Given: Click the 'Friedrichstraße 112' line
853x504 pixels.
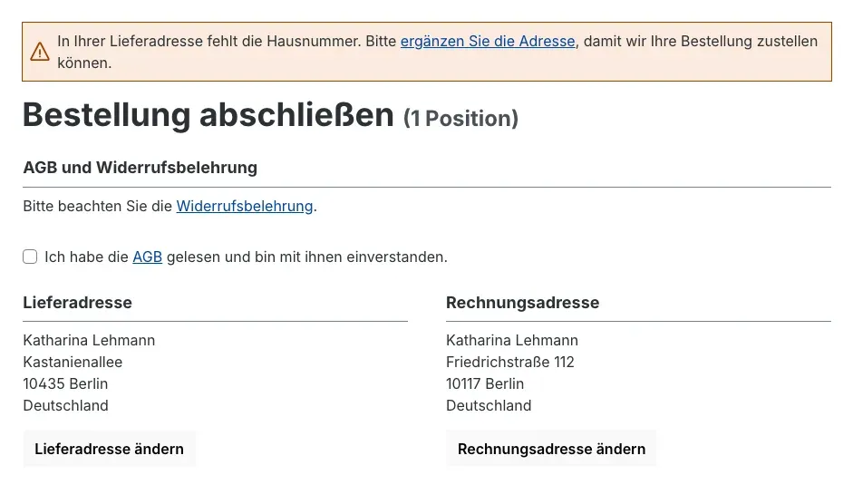Looking at the screenshot, I should (510, 362).
